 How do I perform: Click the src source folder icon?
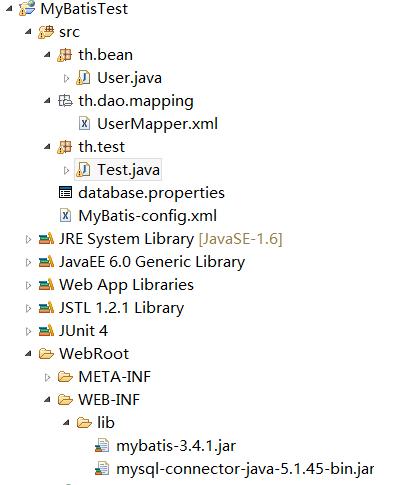pyautogui.click(x=46, y=32)
